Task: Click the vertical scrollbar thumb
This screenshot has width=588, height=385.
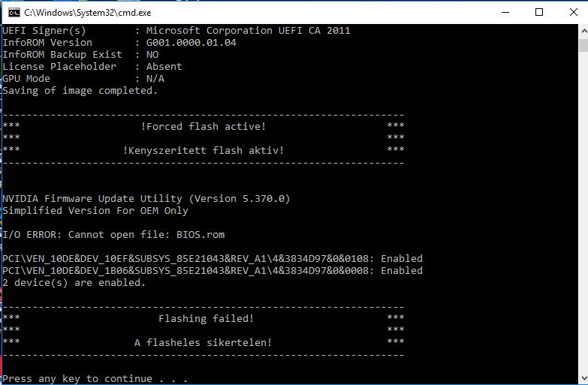Action: pyautogui.click(x=583, y=45)
